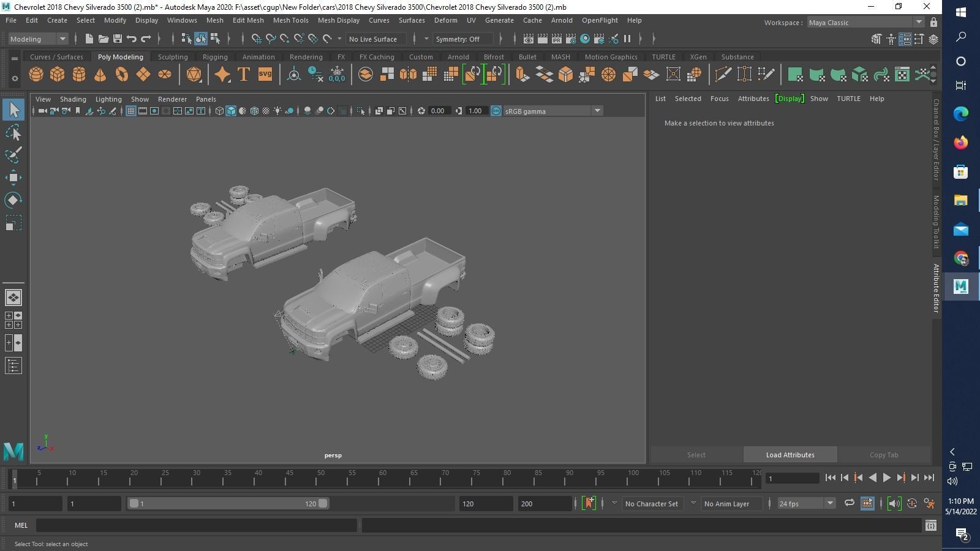Image resolution: width=980 pixels, height=551 pixels.
Task: Click the Copy Tab button
Action: click(884, 455)
